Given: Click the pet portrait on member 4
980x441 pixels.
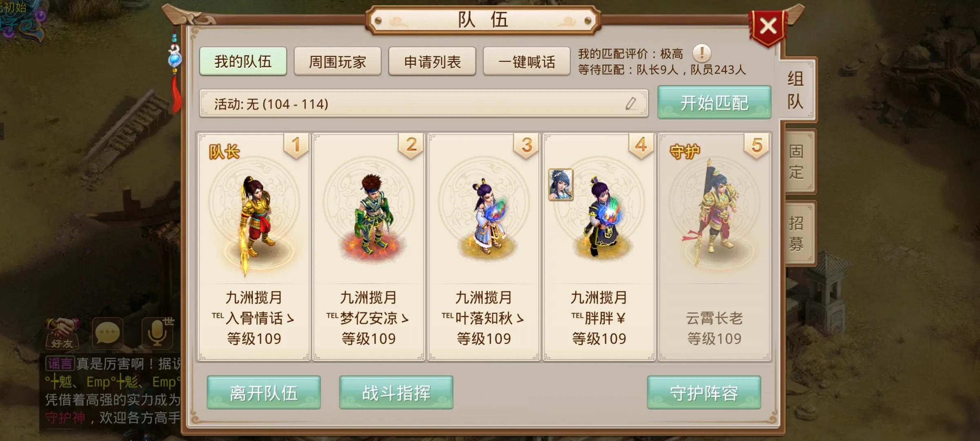Looking at the screenshot, I should tap(560, 185).
